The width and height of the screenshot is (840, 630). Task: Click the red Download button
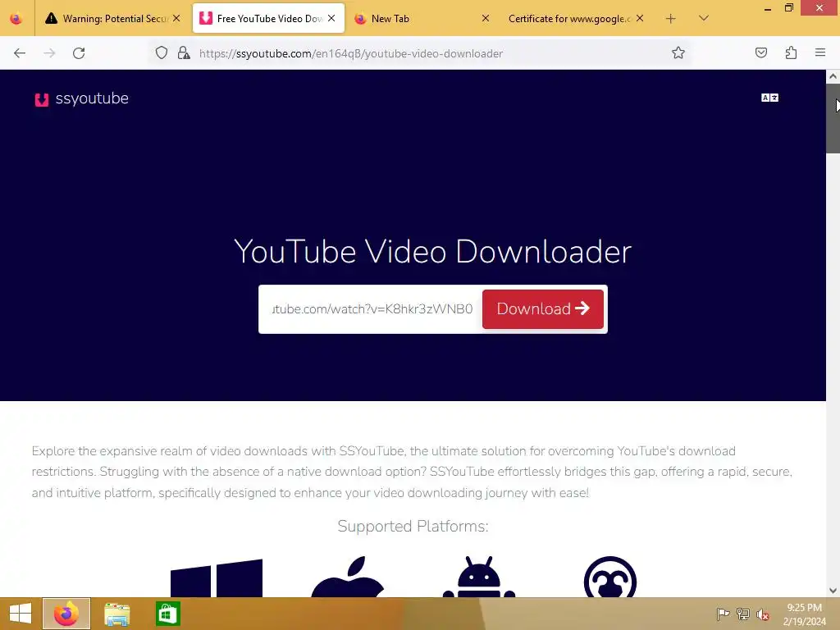coord(543,309)
